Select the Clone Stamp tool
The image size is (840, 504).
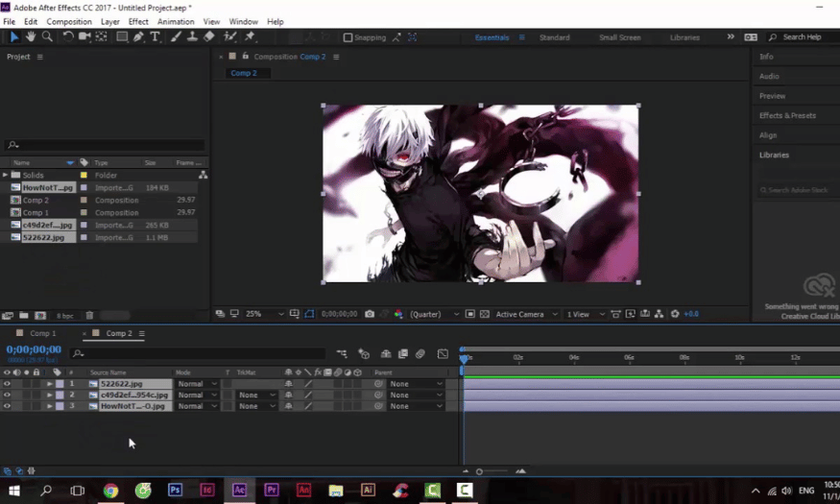pos(192,36)
